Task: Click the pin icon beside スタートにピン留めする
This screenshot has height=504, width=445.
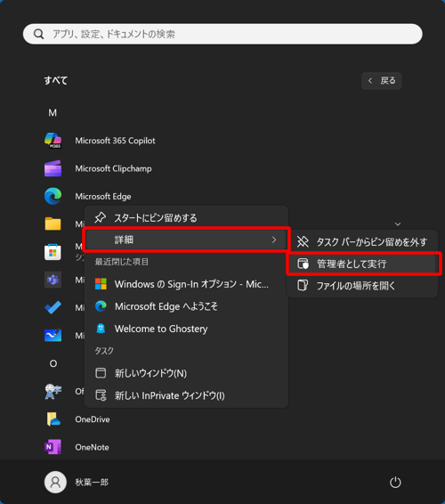Action: click(101, 217)
